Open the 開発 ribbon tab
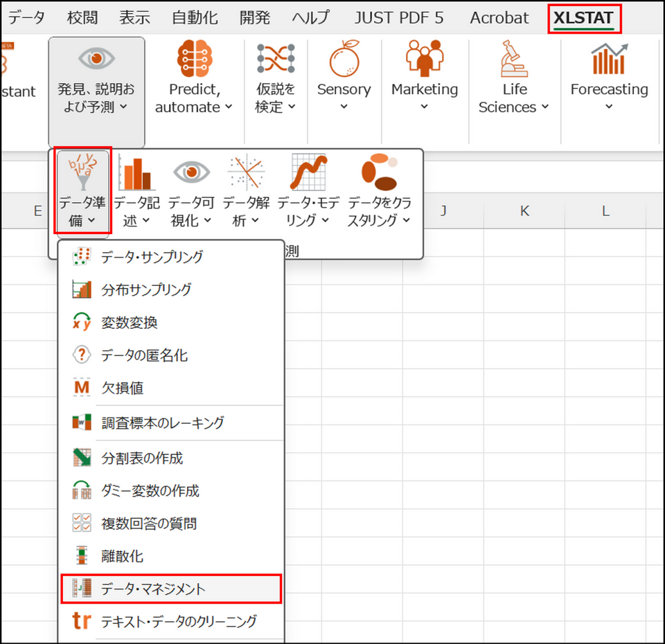 [x=254, y=18]
